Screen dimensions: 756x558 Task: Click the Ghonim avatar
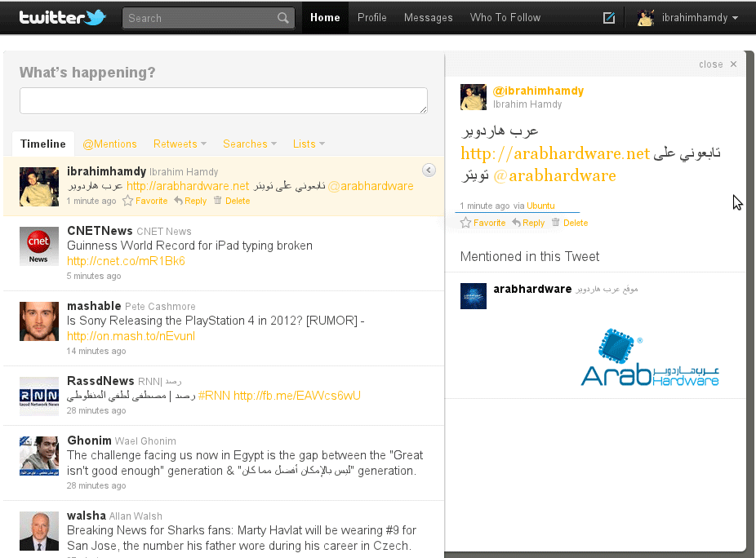tap(39, 456)
